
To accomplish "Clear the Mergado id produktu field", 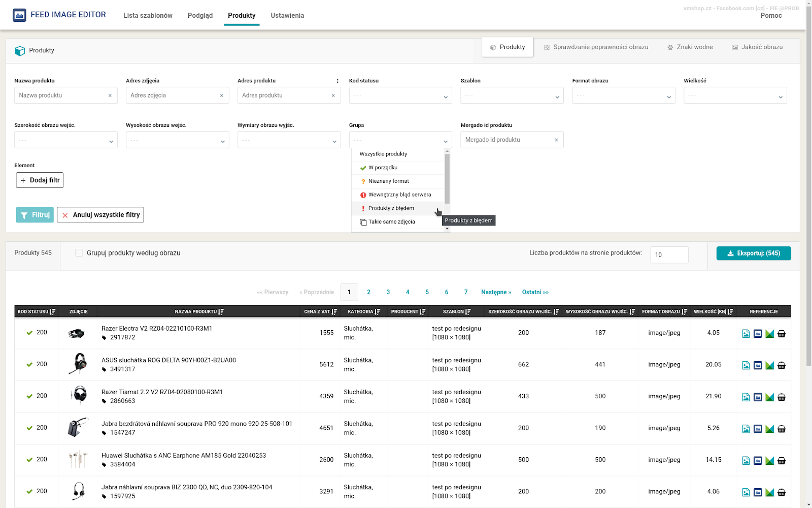I will pos(556,140).
